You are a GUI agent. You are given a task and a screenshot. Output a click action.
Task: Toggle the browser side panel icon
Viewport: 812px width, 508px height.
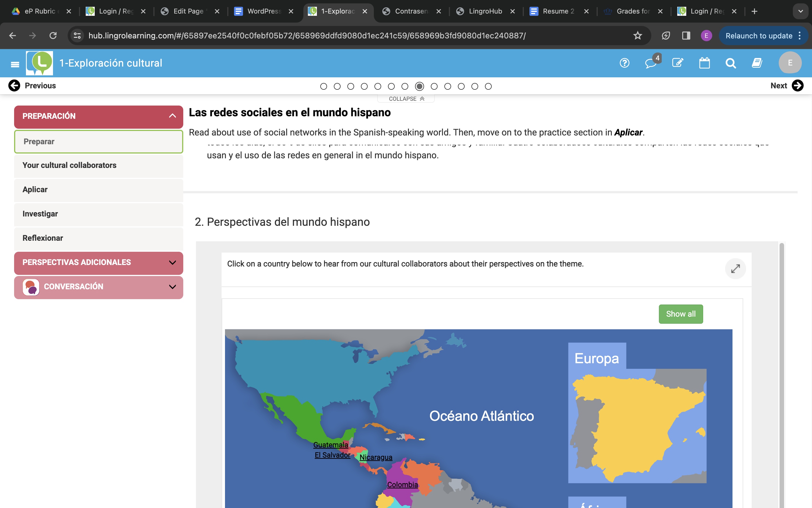click(686, 36)
